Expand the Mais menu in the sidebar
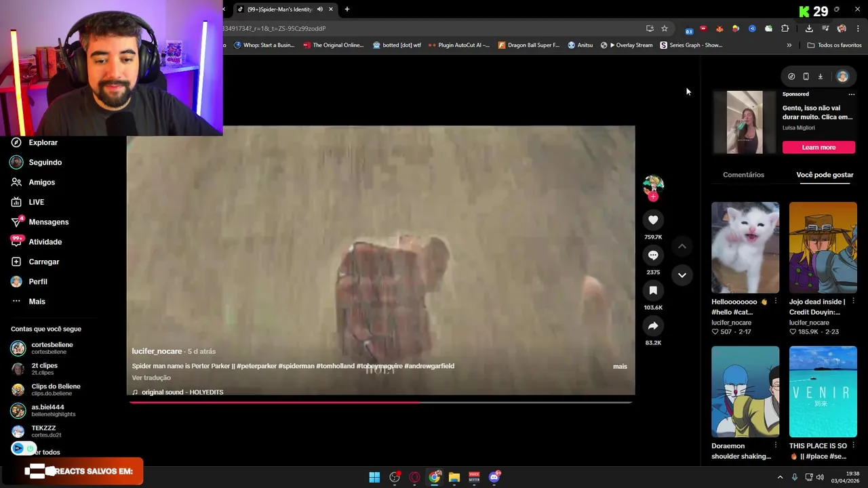868x488 pixels. pyautogui.click(x=37, y=301)
